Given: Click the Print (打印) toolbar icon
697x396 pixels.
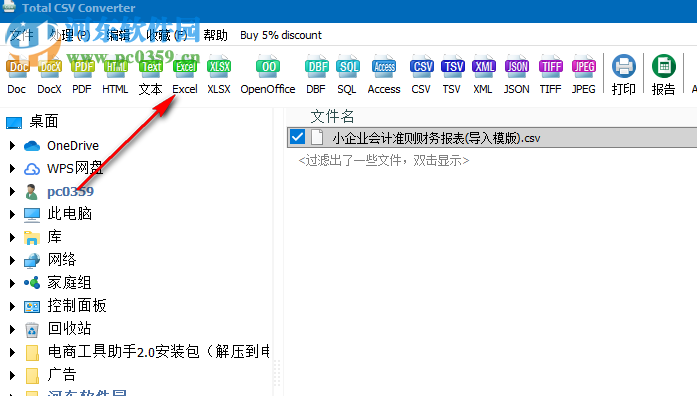Looking at the screenshot, I should coord(624,76).
